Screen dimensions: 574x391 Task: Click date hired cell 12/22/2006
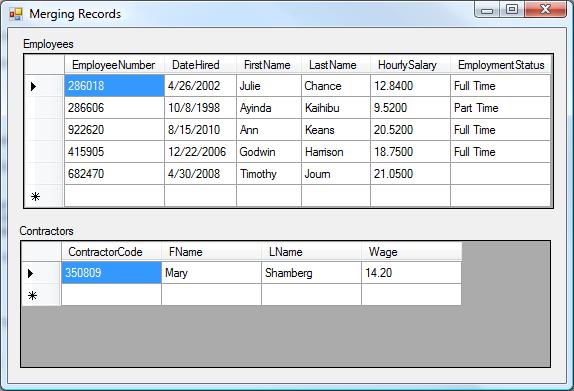(x=200, y=152)
